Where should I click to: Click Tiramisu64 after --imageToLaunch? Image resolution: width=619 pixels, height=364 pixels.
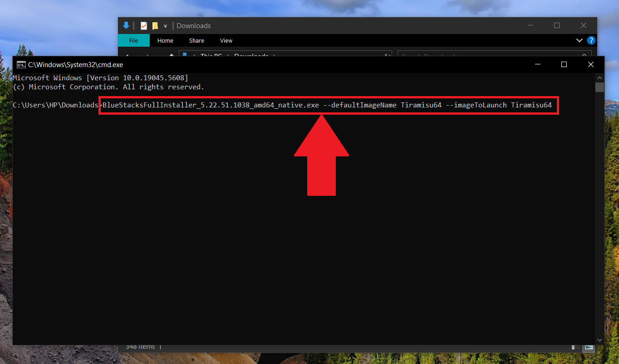531,105
